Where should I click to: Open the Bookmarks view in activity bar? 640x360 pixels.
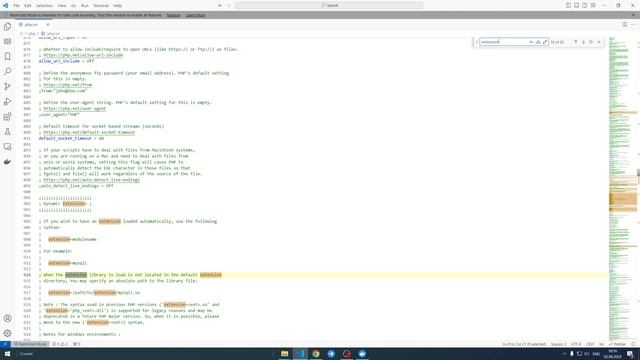point(7,56)
